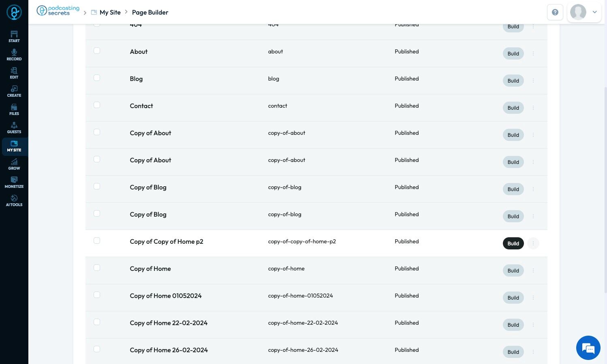
Task: Click the help question mark icon
Action: click(x=555, y=12)
